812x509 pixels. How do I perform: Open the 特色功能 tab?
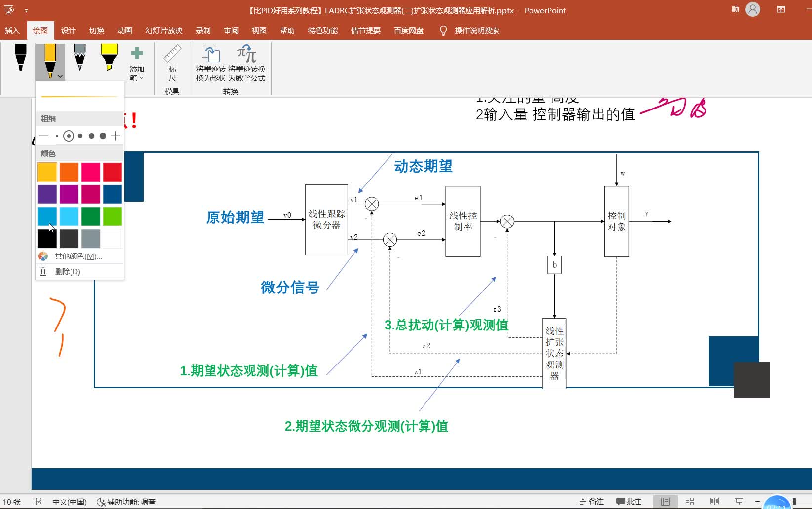coord(323,30)
